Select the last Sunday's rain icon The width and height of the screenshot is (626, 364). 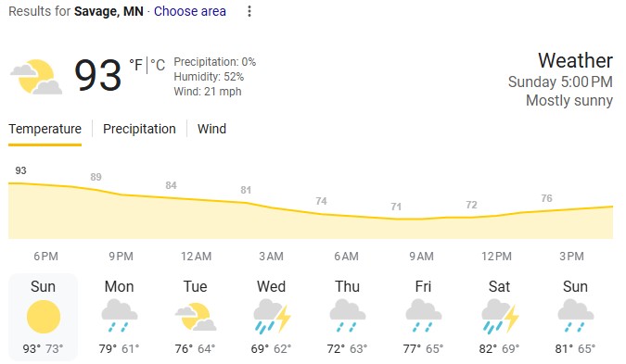click(x=576, y=317)
